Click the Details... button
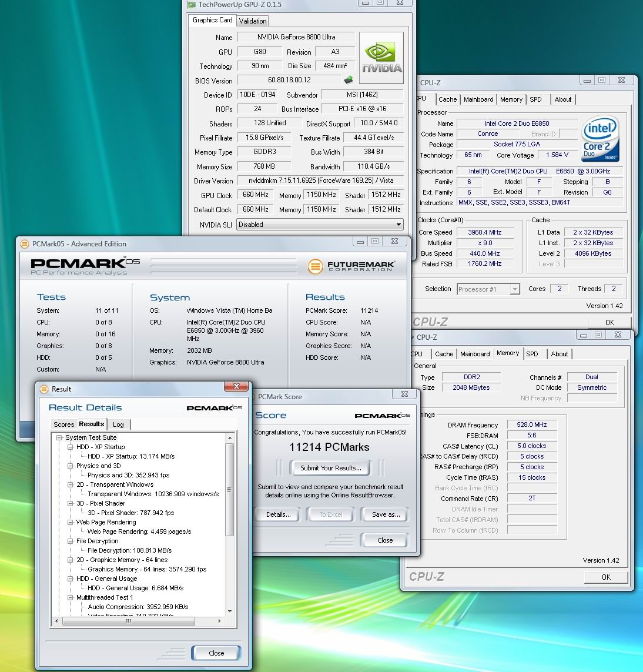This screenshot has width=643, height=672. click(x=279, y=514)
